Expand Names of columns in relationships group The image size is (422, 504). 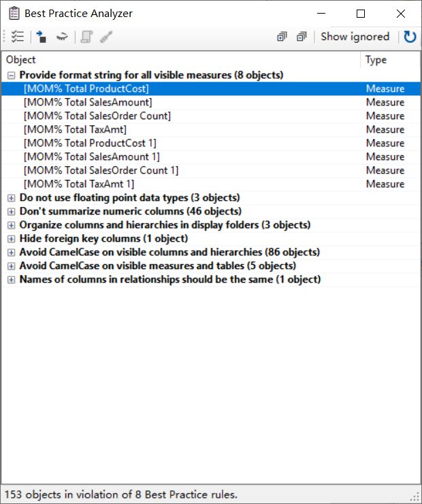click(12, 280)
